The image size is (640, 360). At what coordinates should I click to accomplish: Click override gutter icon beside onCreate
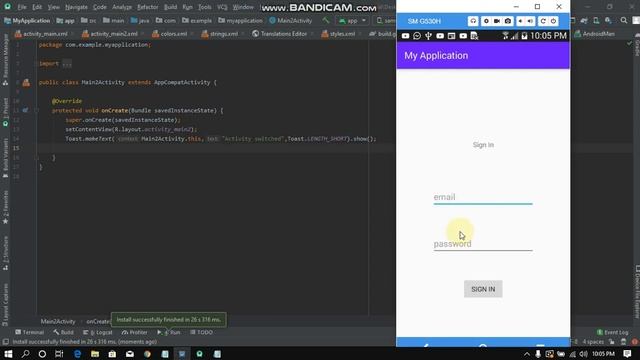(x=25, y=110)
